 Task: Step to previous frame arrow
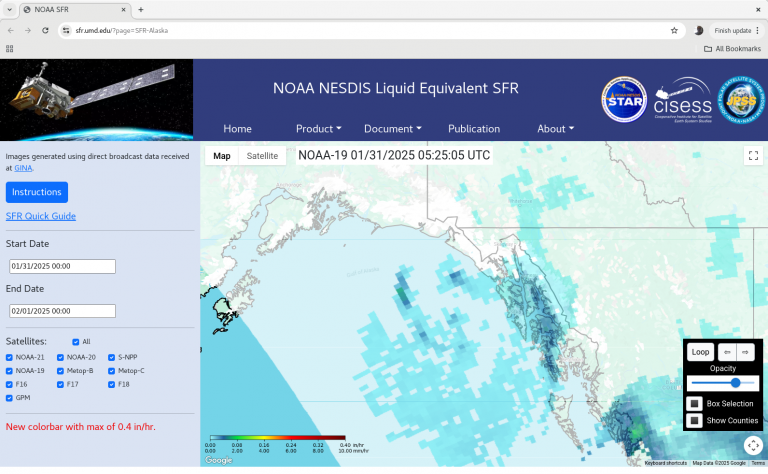pyautogui.click(x=727, y=352)
